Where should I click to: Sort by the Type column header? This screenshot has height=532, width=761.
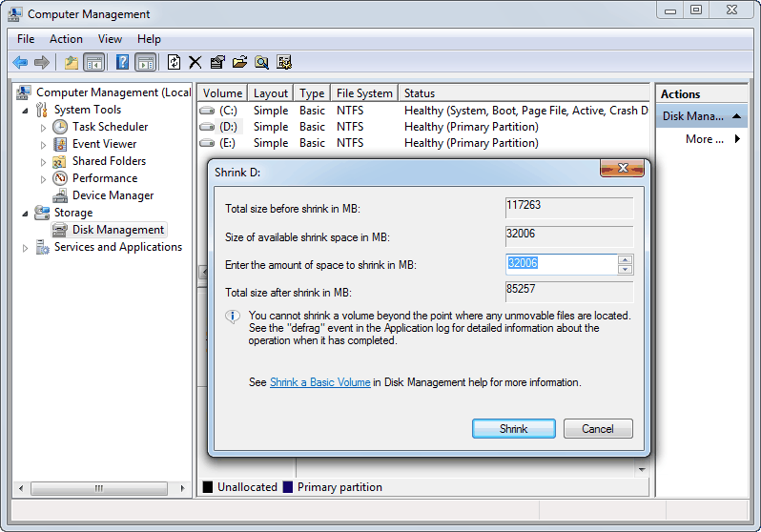click(x=312, y=93)
